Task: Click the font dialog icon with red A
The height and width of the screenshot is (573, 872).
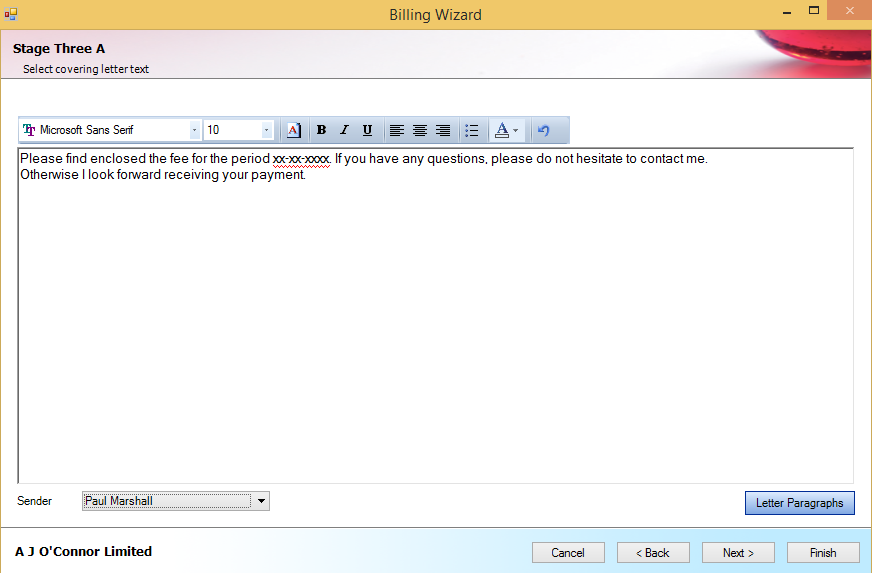Action: click(294, 130)
